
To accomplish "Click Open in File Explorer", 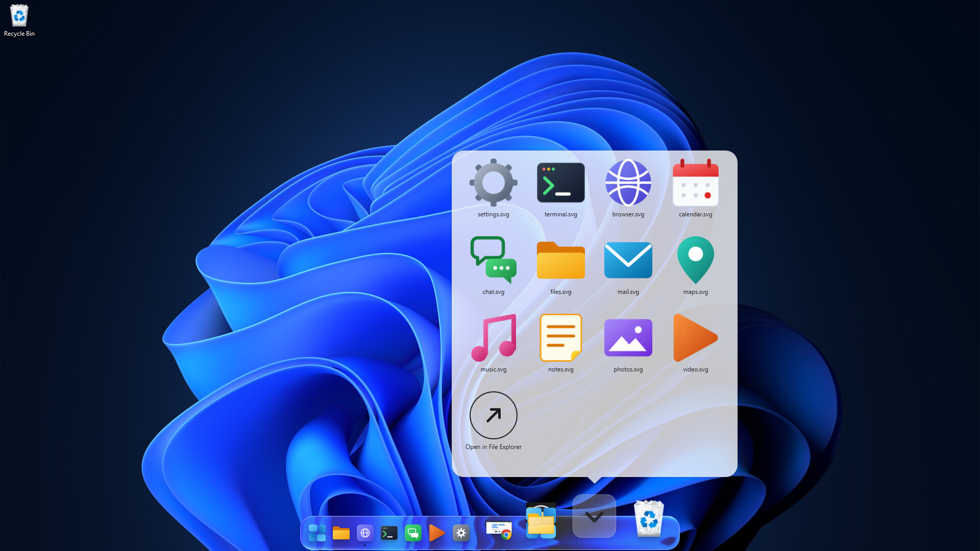I will click(493, 421).
